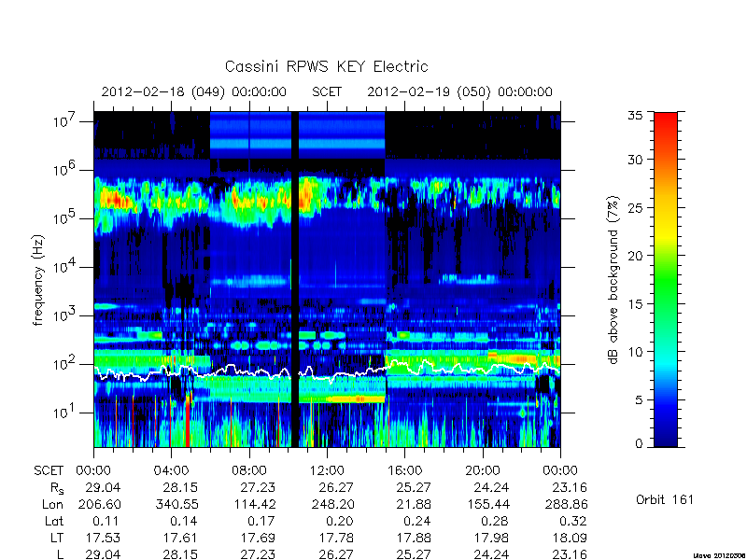Click the color bar's 0 tick value
The height and width of the screenshot is (560, 747).
click(x=639, y=443)
